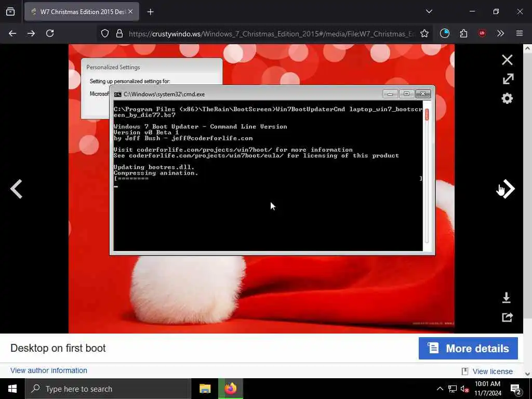Click the Christmas desktop screenshot image
This screenshot has height=399, width=532.
[x=261, y=189]
